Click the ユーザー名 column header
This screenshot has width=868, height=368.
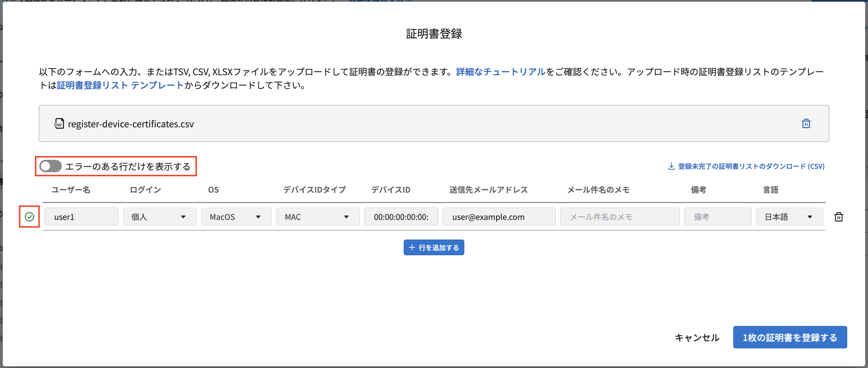coord(70,190)
